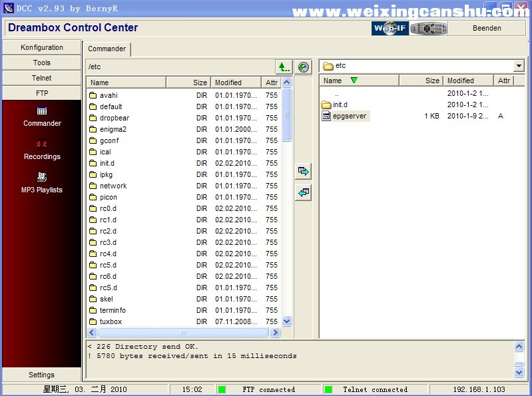The image size is (532, 396).
Task: Select the enigma2 folder icon
Action: point(93,129)
